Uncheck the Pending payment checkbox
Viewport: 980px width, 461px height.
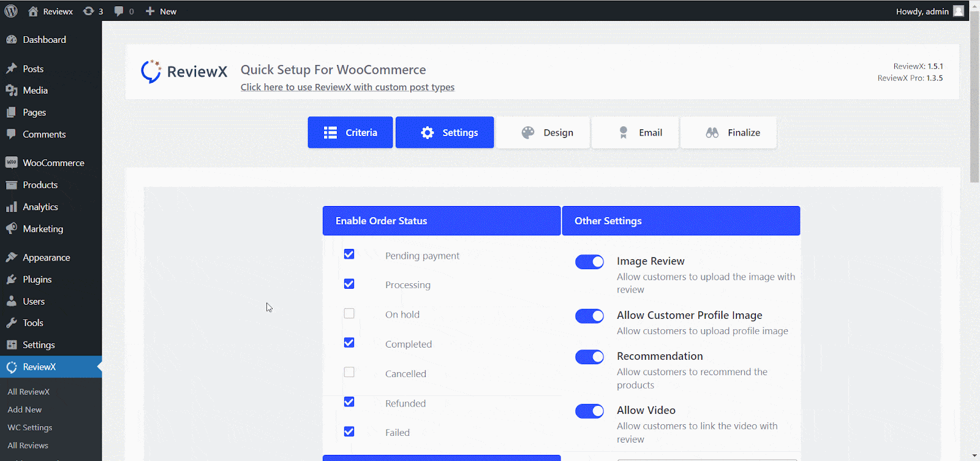coord(349,254)
